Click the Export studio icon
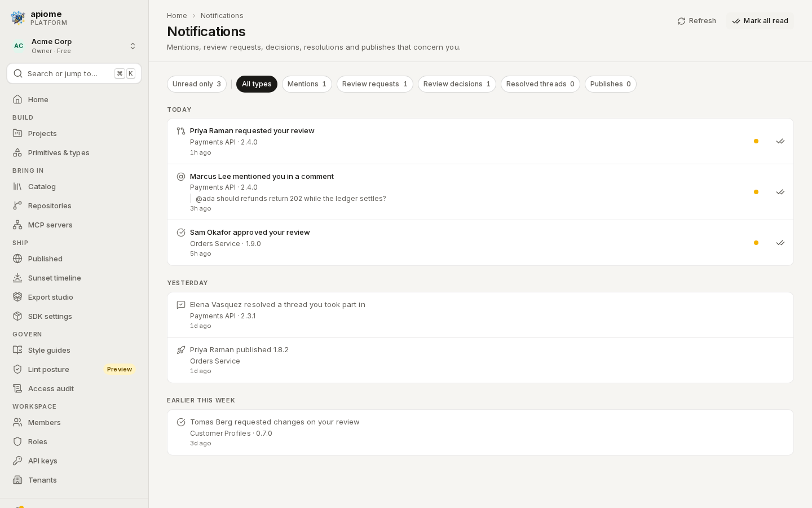Image resolution: width=812 pixels, height=508 pixels. [x=17, y=297]
